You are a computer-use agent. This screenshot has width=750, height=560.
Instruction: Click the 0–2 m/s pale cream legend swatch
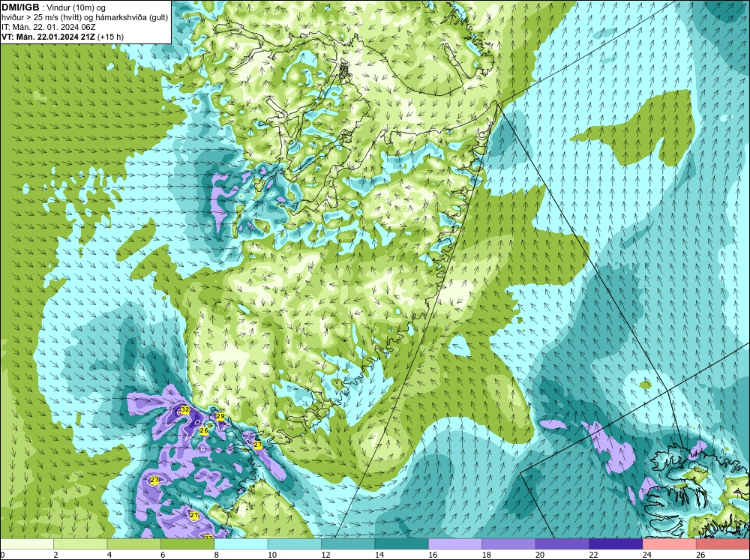(27, 544)
